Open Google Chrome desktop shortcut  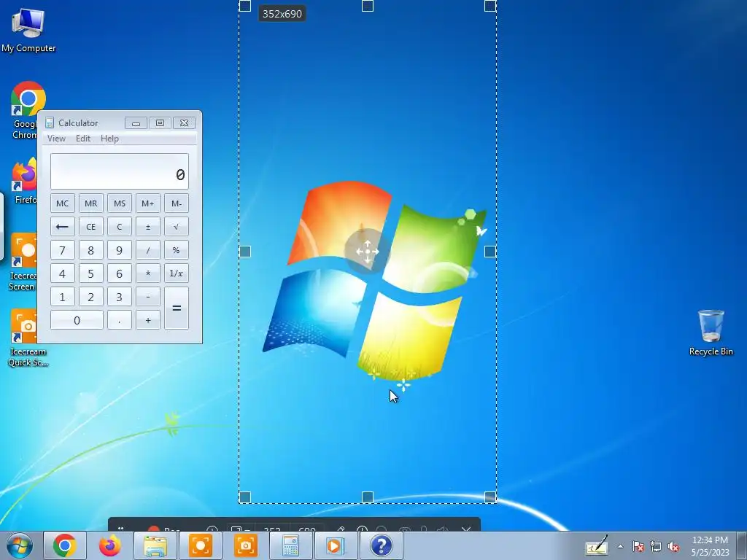[x=25, y=111]
